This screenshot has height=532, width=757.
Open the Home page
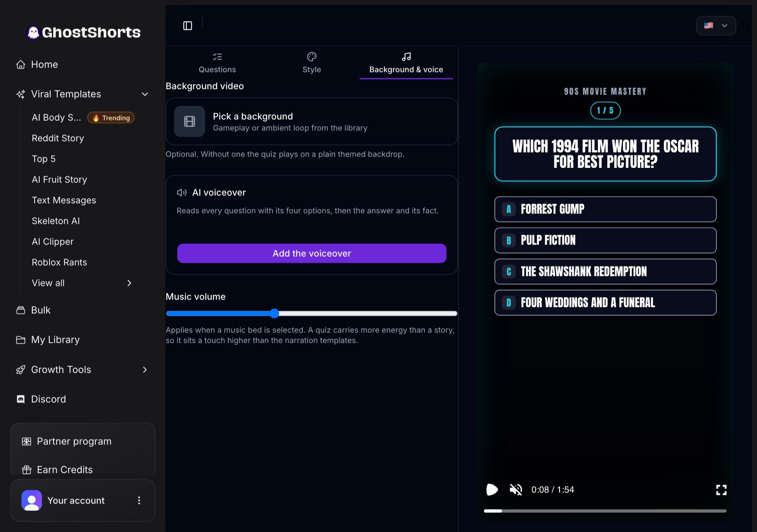(x=44, y=64)
